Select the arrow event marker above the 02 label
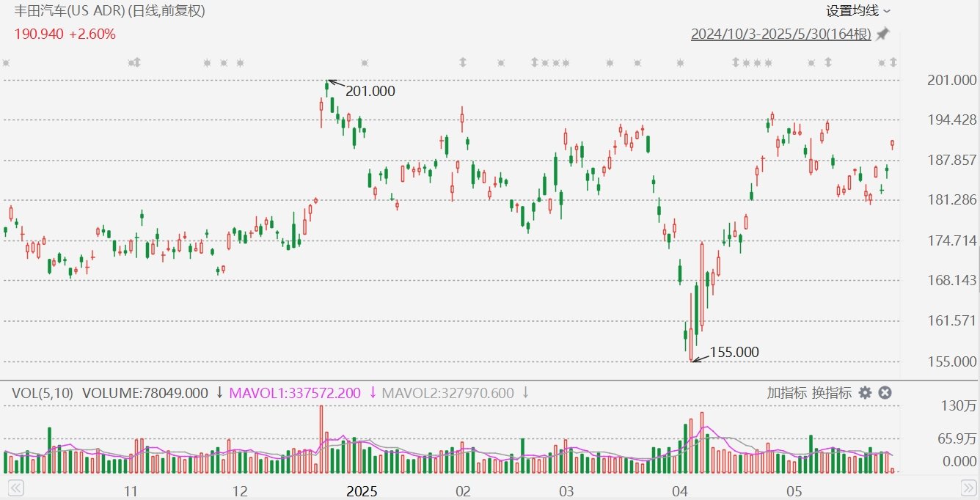The width and height of the screenshot is (980, 500). 463,63
